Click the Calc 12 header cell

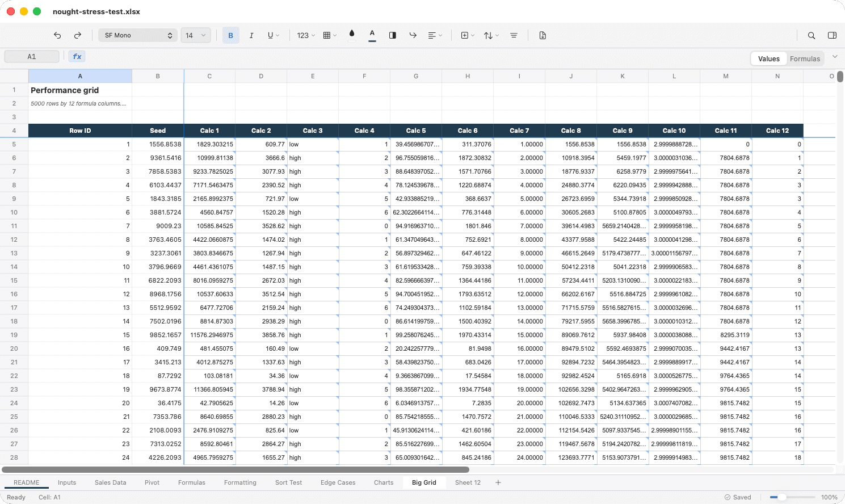[777, 131]
